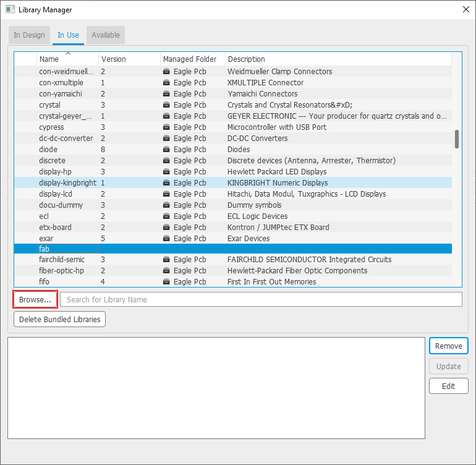
Task: Click the Library Manager window icon
Action: pyautogui.click(x=10, y=9)
